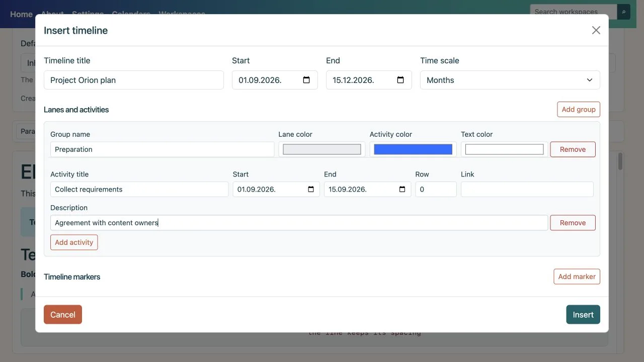This screenshot has width=644, height=362.
Task: Click the Add group button
Action: coord(579,109)
